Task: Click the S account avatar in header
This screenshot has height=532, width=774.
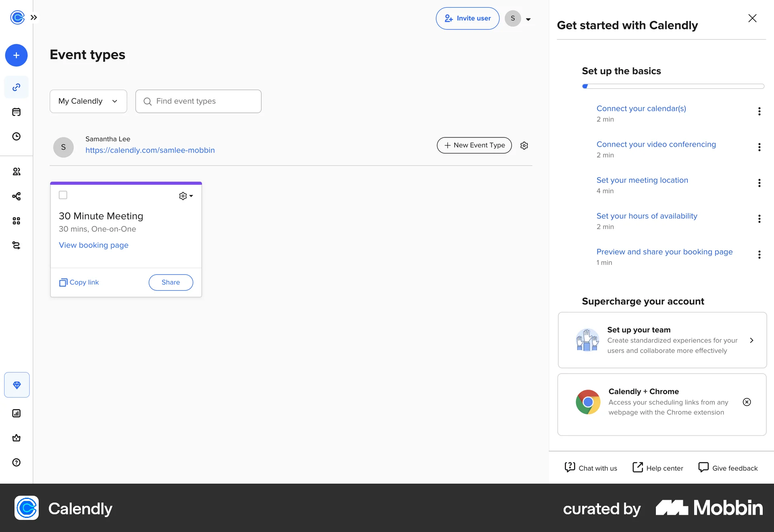Action: coord(513,18)
